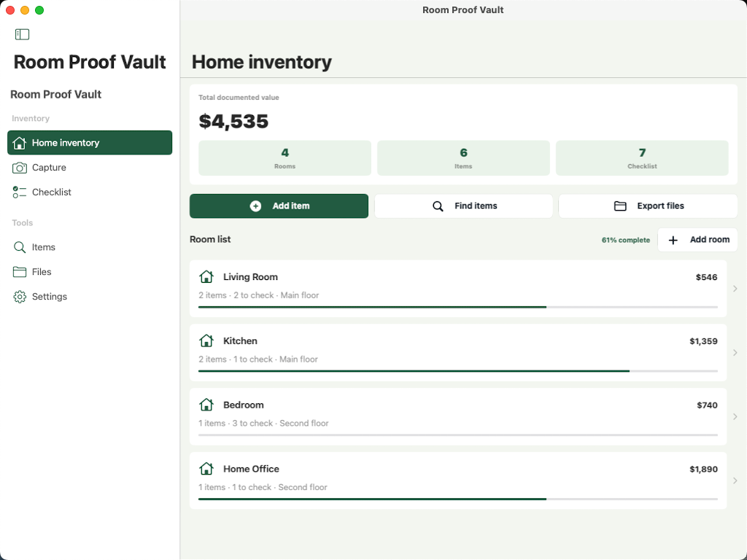The image size is (747, 560).
Task: Click the house icon of Bedroom
Action: tap(206, 404)
